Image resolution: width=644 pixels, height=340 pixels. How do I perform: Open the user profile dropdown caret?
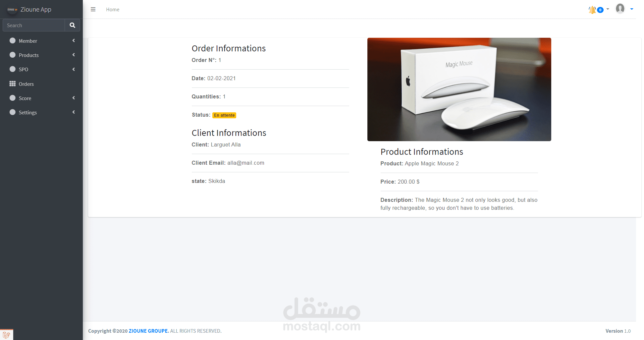pos(632,9)
